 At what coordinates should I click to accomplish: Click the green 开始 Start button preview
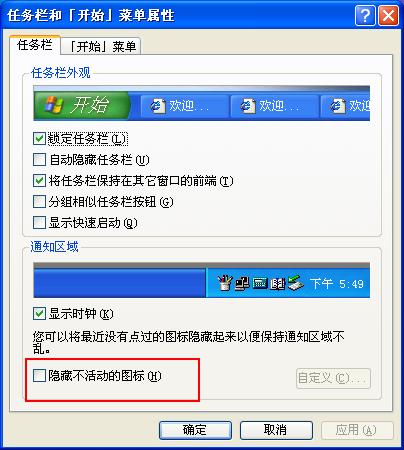click(82, 105)
